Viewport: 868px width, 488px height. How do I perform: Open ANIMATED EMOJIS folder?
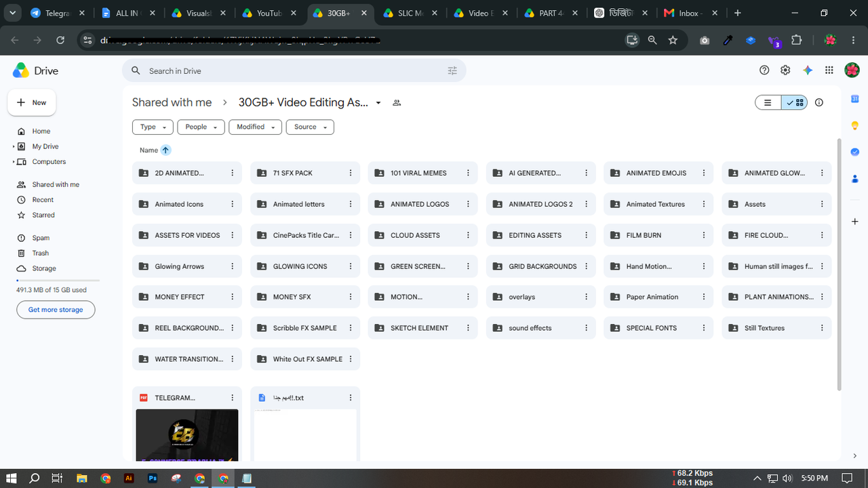pos(658,173)
